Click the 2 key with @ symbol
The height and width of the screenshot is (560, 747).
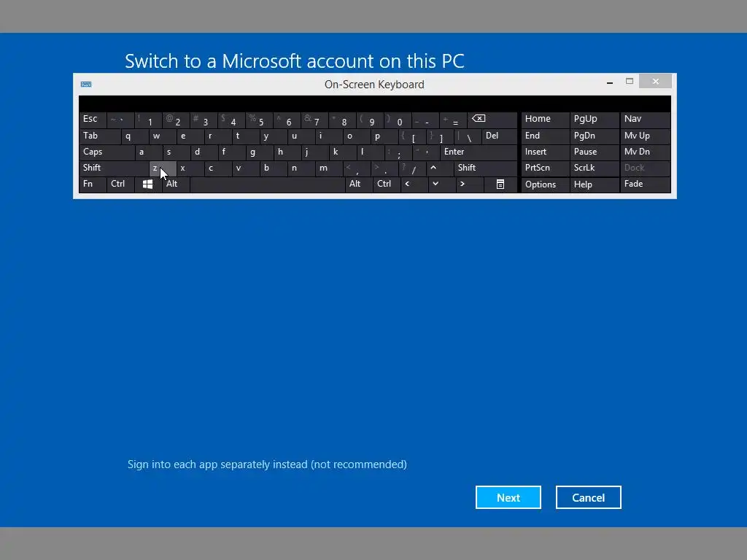tap(176, 120)
